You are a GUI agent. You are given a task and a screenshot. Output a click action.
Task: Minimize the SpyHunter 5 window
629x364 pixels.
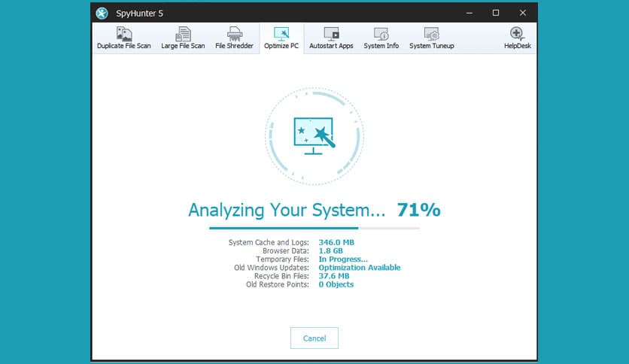coord(469,13)
